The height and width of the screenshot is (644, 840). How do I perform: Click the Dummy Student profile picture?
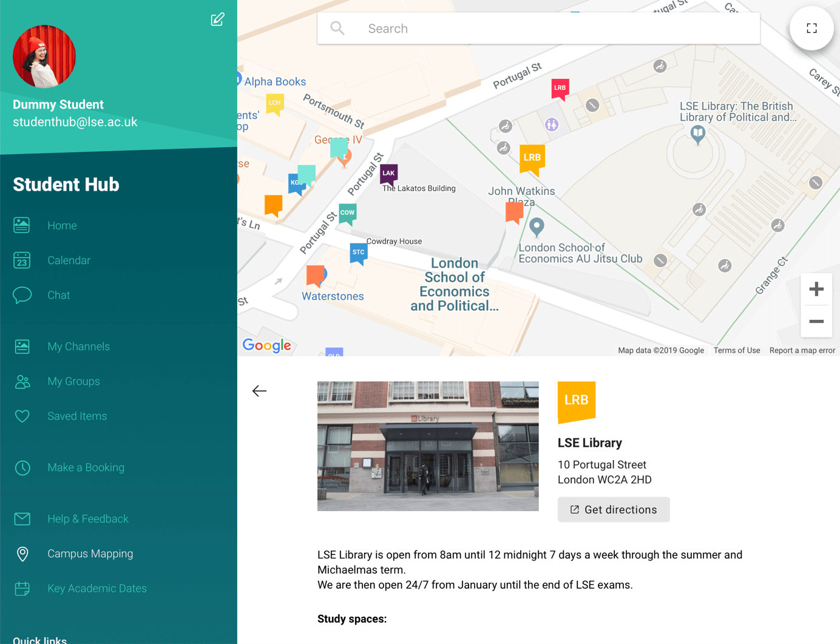tap(44, 56)
